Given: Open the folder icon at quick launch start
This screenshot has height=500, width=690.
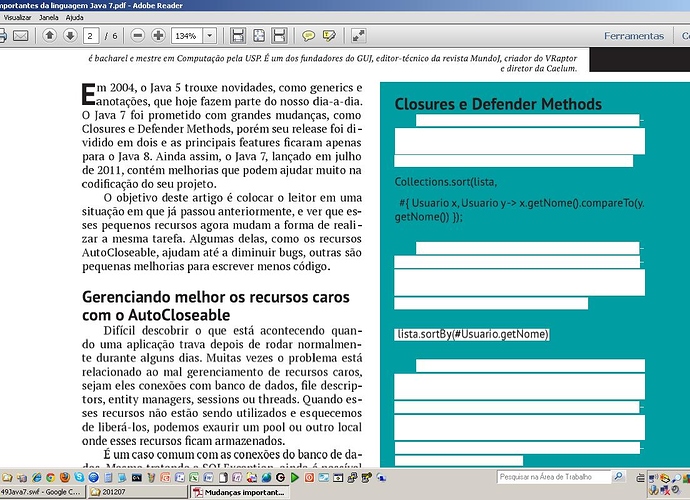Looking at the screenshot, I should point(7,477).
